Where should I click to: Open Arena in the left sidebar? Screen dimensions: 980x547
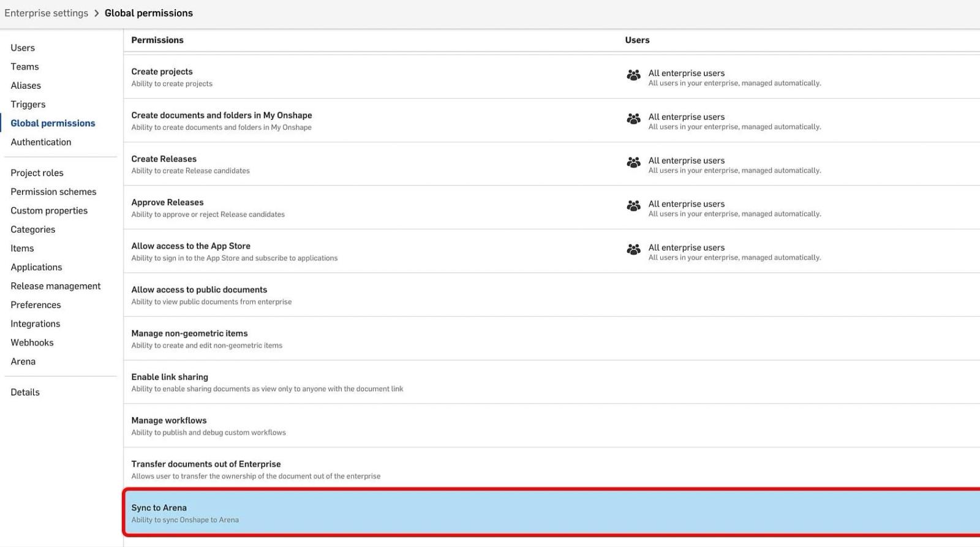(23, 361)
